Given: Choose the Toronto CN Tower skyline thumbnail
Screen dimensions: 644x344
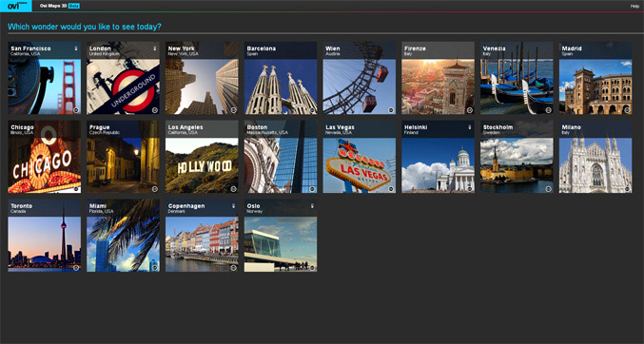Looking at the screenshot, I should tap(45, 236).
